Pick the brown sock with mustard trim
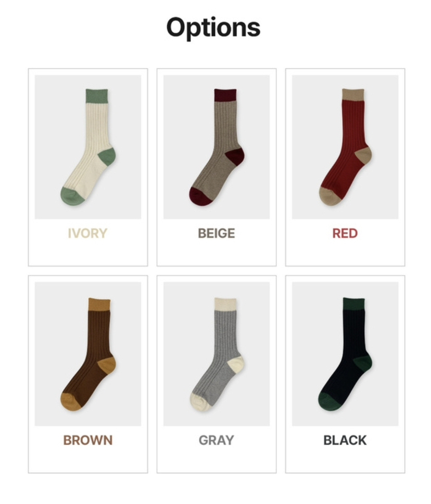This screenshot has height=504, width=431. (88, 354)
